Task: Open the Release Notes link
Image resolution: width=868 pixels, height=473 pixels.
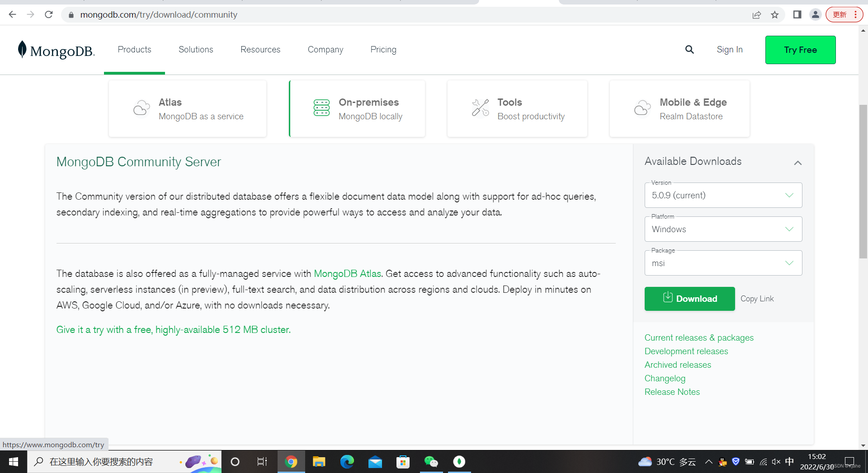Action: pyautogui.click(x=672, y=392)
